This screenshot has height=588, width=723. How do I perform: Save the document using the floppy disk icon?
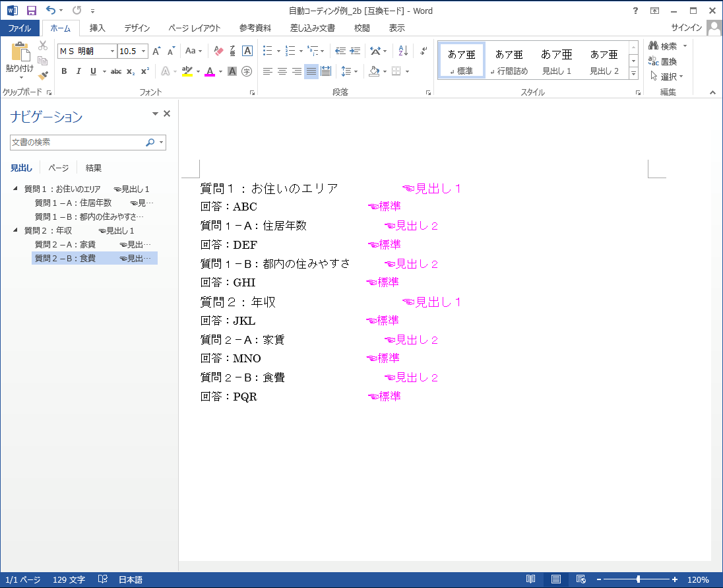point(32,11)
